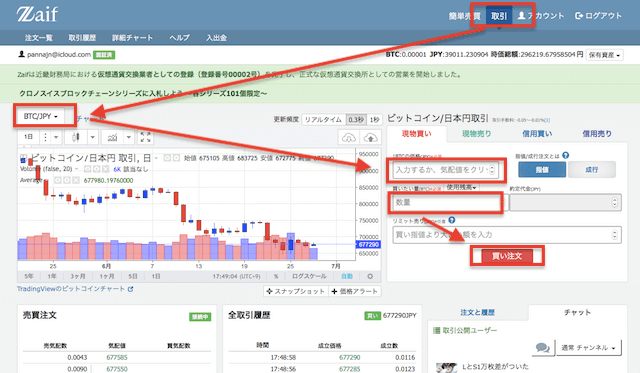Click the 買い注文 button

point(507,256)
